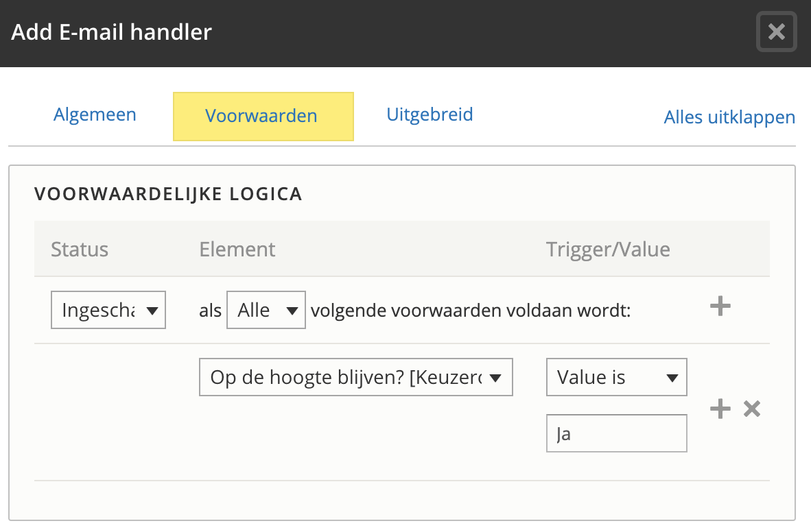Screen dimensions: 811x532
Task: Click the 'Voorwaardelijke logica' section heading
Action: coord(168,194)
